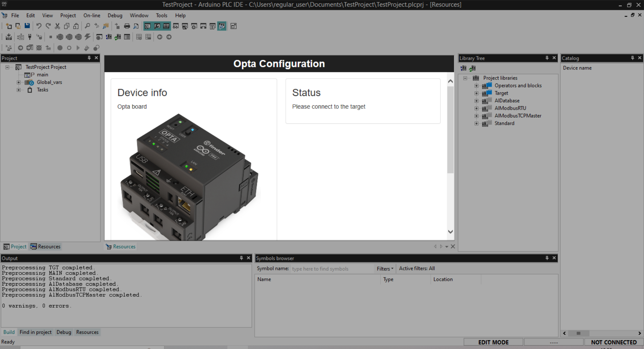Expand the AIModbusRTU library node
This screenshot has width=644, height=349.
[x=477, y=108]
